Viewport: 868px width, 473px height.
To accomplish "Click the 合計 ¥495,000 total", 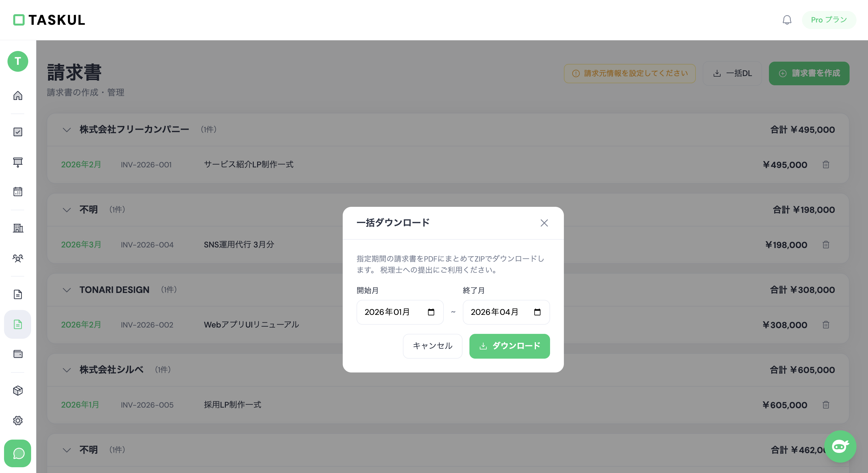I will click(802, 130).
